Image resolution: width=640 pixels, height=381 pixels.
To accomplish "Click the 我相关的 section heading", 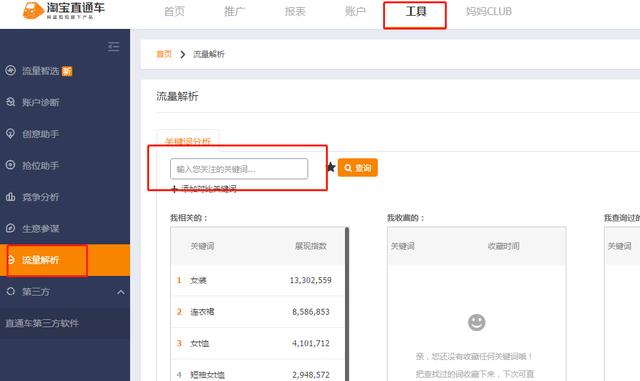I will coord(189,218).
